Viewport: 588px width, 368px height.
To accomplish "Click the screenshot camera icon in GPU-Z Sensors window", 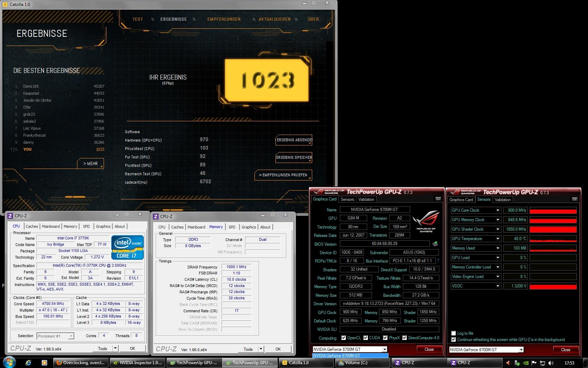I will [574, 199].
